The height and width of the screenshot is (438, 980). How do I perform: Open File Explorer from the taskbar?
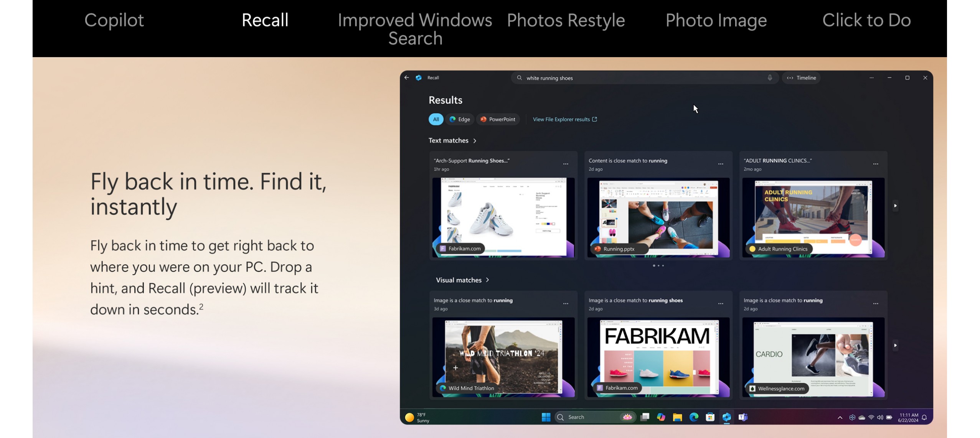coord(677,417)
